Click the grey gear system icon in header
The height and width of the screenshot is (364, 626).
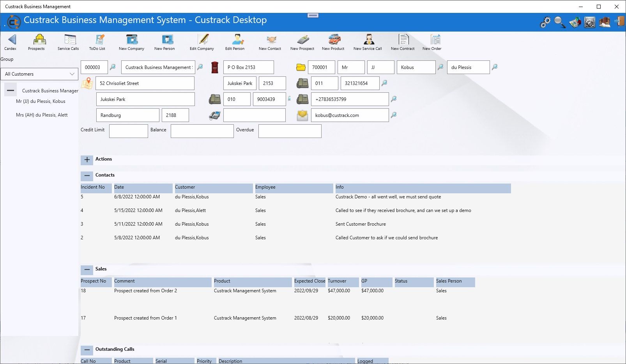click(x=589, y=22)
